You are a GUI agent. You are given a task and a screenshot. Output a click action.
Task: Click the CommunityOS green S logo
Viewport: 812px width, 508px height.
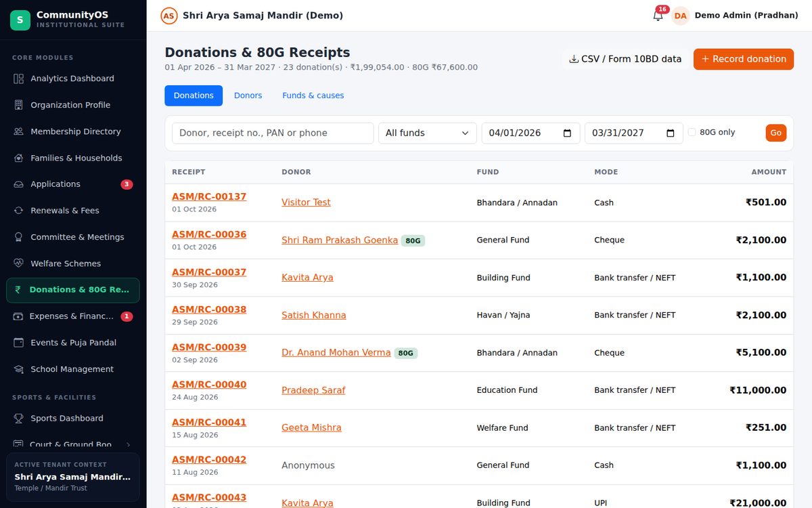pos(20,20)
